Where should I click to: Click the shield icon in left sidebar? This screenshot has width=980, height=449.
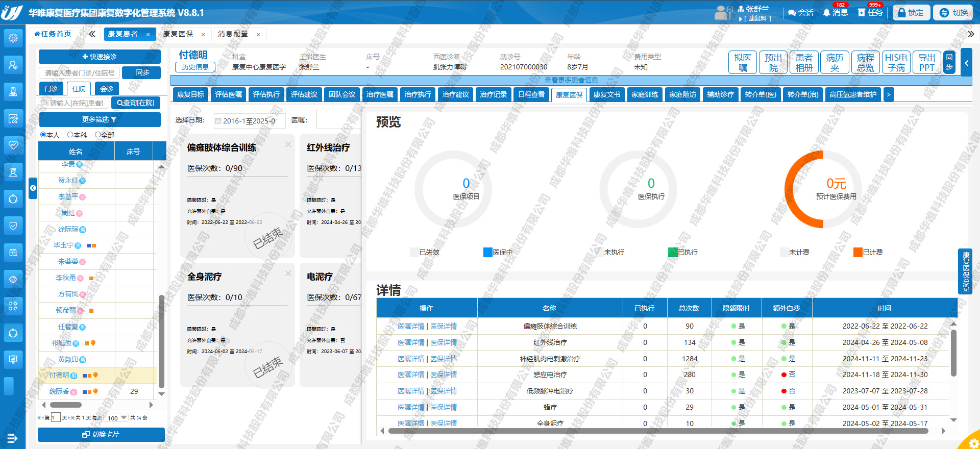pos(13,226)
